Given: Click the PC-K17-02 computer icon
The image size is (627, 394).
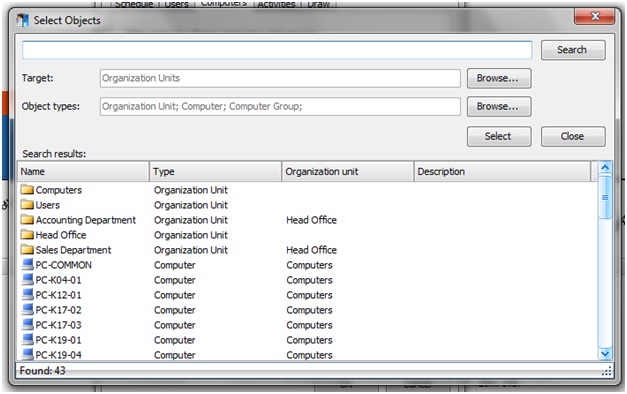Looking at the screenshot, I should tap(27, 310).
